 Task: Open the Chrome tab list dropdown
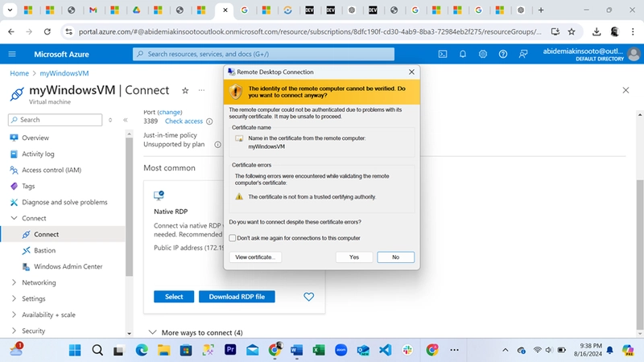10,10
